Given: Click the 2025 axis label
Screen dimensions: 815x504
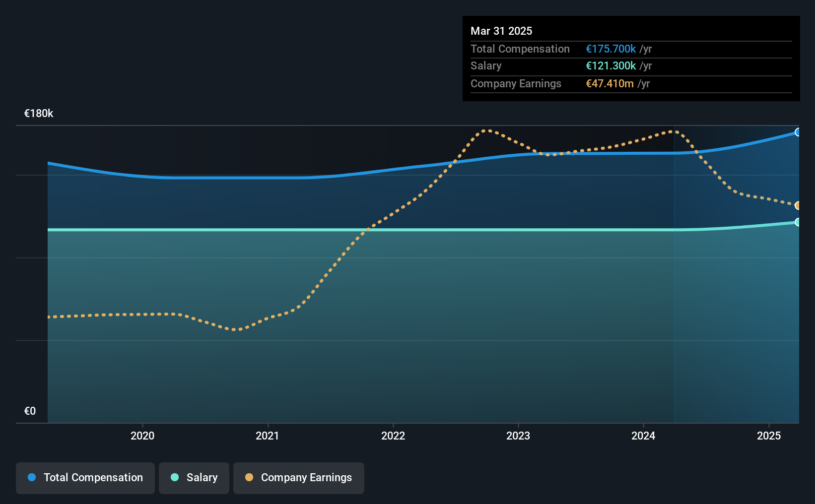Looking at the screenshot, I should tap(769, 436).
